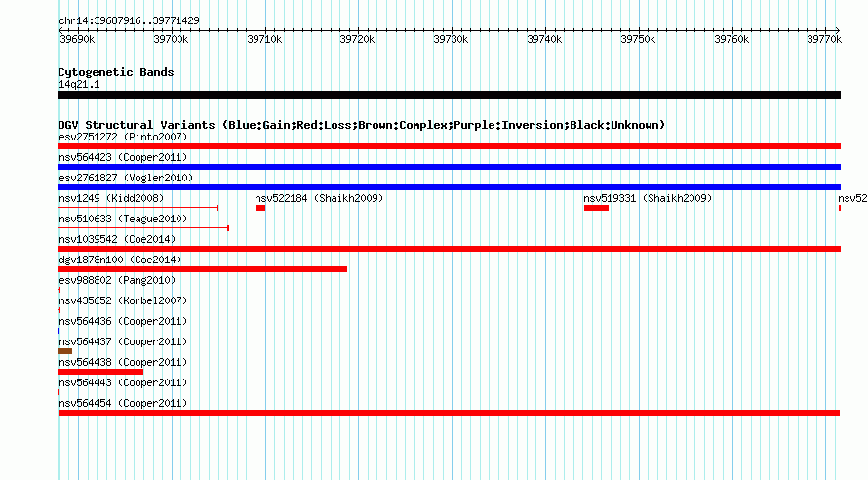Open variant label nsv519331 (Shaikh2009)

648,198
